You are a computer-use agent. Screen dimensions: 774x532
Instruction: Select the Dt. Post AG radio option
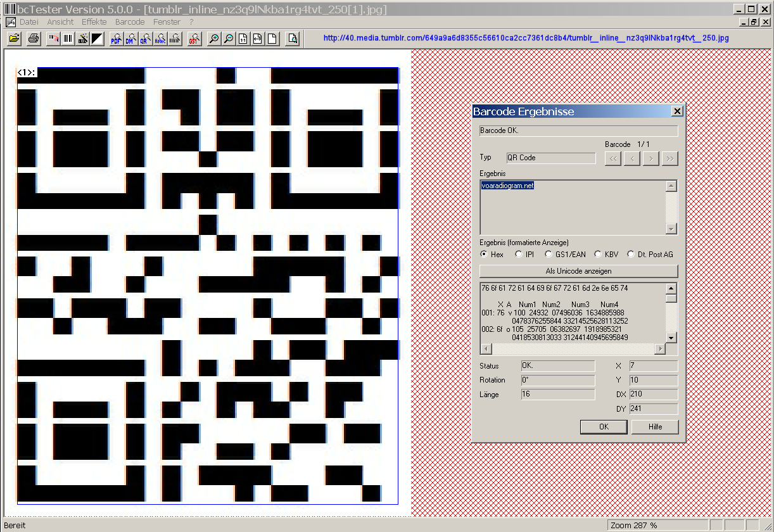point(630,254)
